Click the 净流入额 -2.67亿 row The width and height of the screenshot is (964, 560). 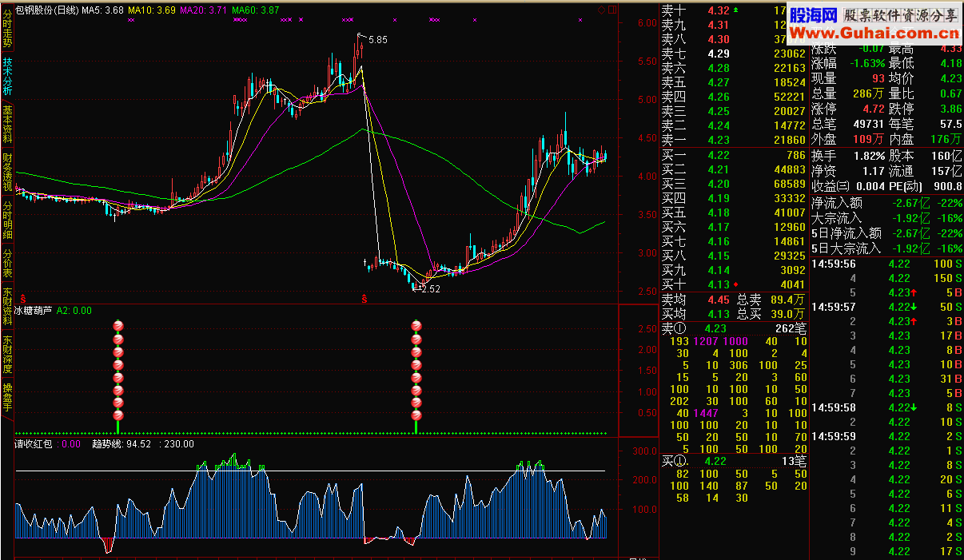coord(886,203)
